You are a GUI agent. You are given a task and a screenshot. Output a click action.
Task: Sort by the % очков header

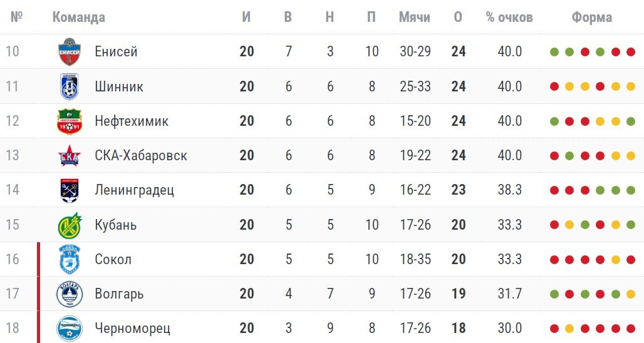click(509, 18)
